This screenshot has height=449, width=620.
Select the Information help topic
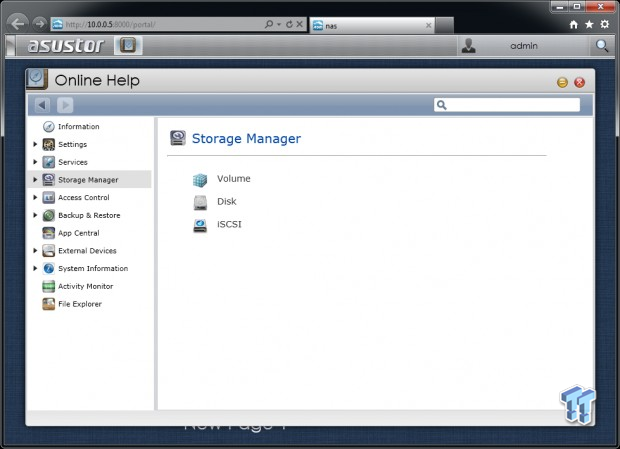click(x=79, y=126)
